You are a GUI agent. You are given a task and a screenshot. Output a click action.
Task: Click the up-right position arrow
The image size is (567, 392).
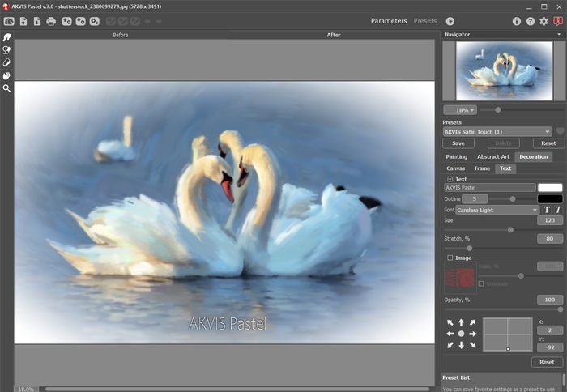point(472,322)
